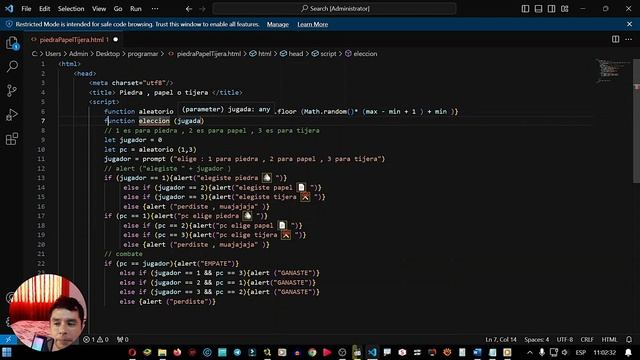Open the Extensions view

click(x=12, y=139)
